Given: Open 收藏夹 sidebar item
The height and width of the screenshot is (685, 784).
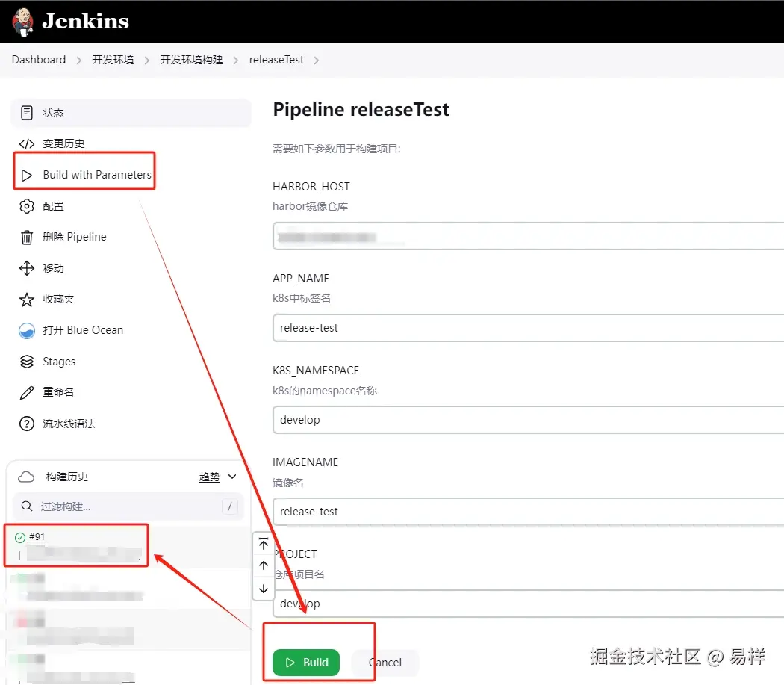Looking at the screenshot, I should (x=58, y=300).
